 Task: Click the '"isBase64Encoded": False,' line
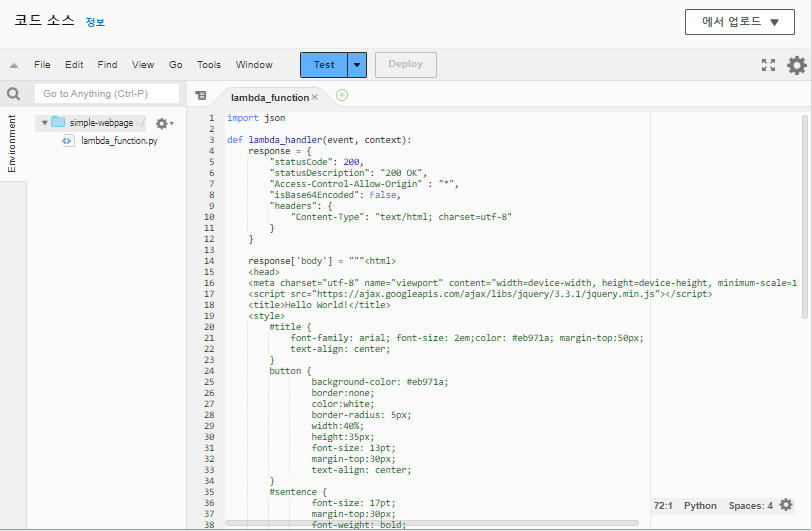point(335,195)
